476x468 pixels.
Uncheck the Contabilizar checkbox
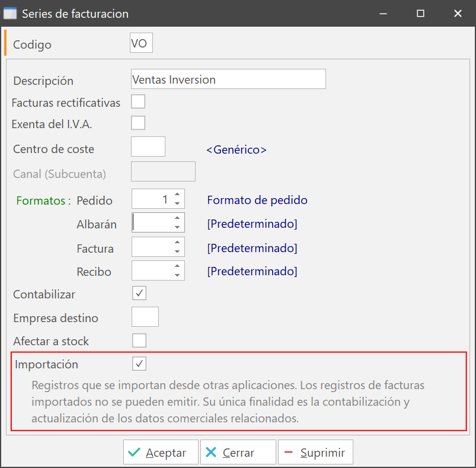click(x=139, y=293)
